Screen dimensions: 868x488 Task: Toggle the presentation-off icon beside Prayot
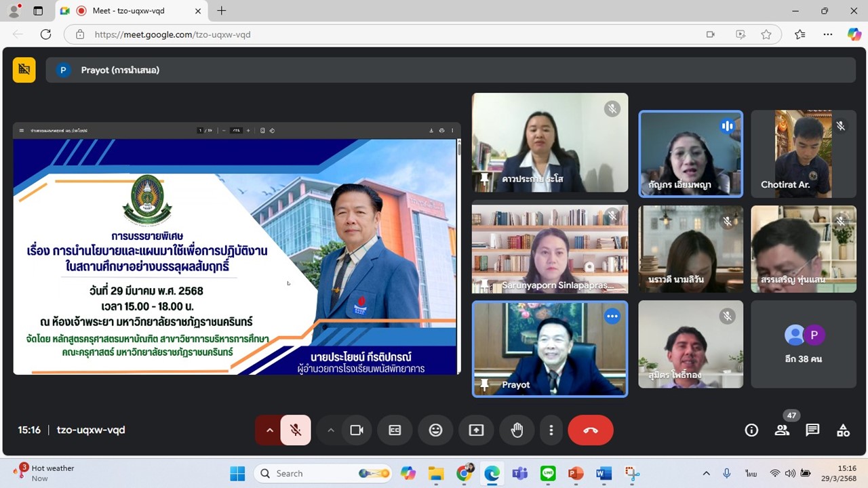[x=24, y=70]
